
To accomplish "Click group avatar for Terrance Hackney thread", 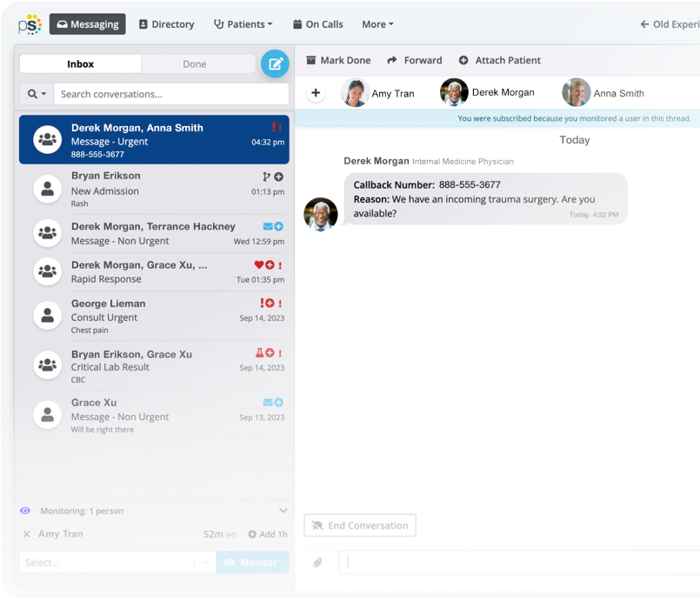I will coord(47,233).
